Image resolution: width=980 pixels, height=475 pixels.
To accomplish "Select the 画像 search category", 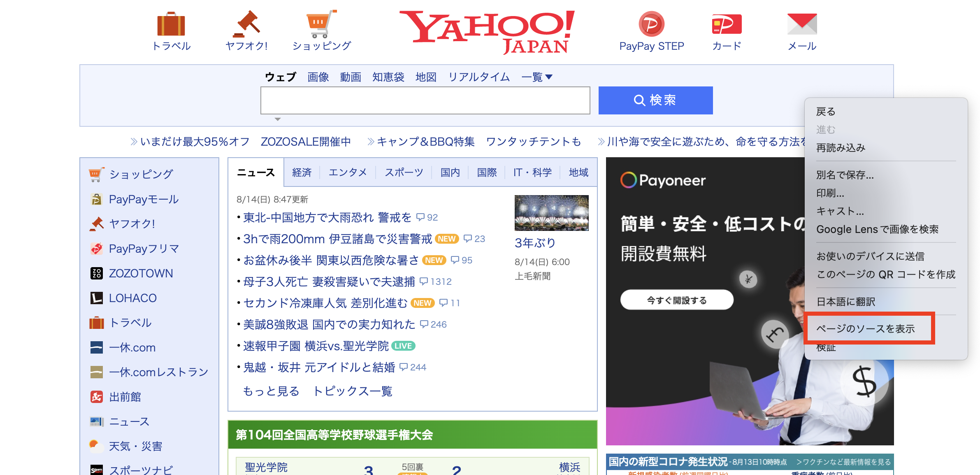I will tap(318, 77).
